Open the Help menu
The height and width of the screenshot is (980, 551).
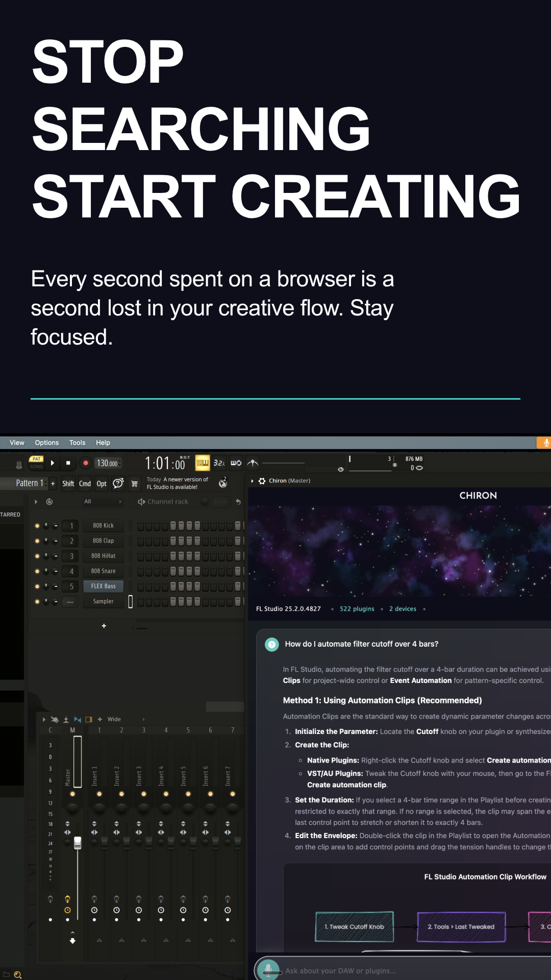103,443
